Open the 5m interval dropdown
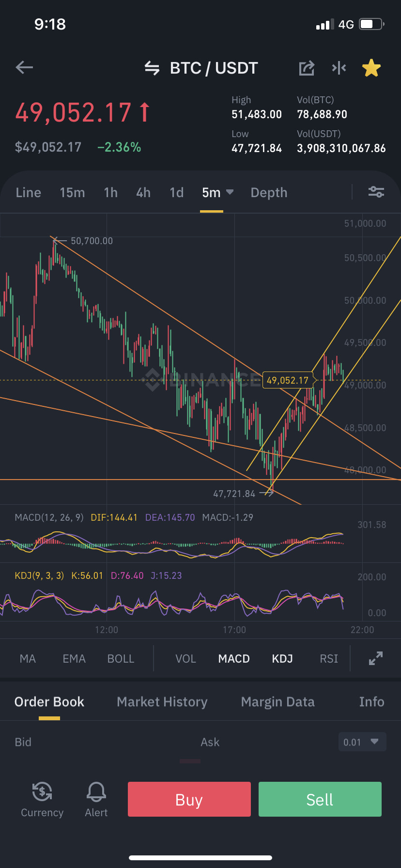 pyautogui.click(x=217, y=193)
